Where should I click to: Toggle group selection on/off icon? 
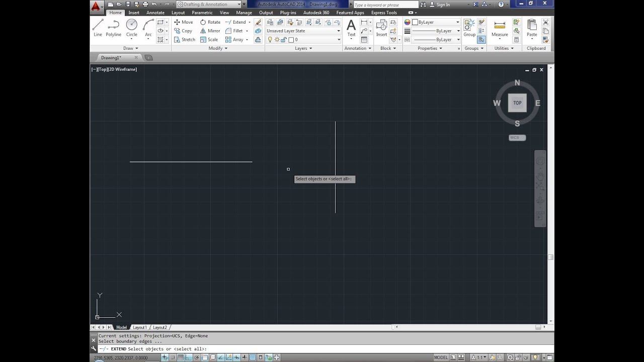(x=481, y=39)
